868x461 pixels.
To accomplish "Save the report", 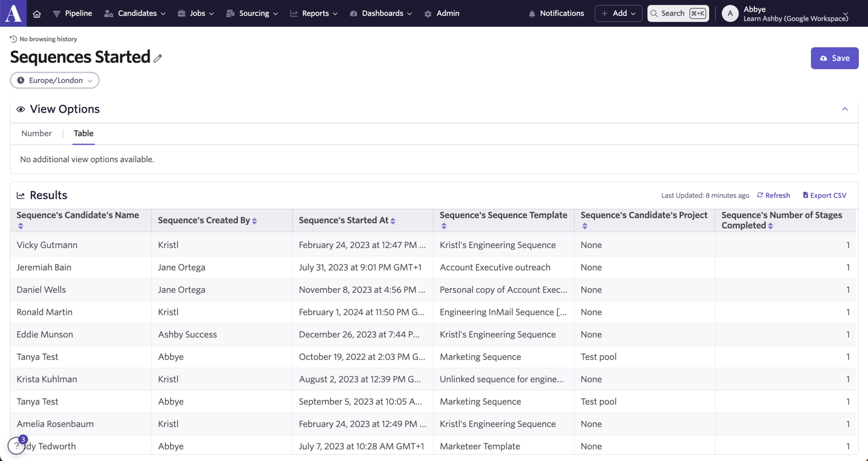I will tap(835, 58).
